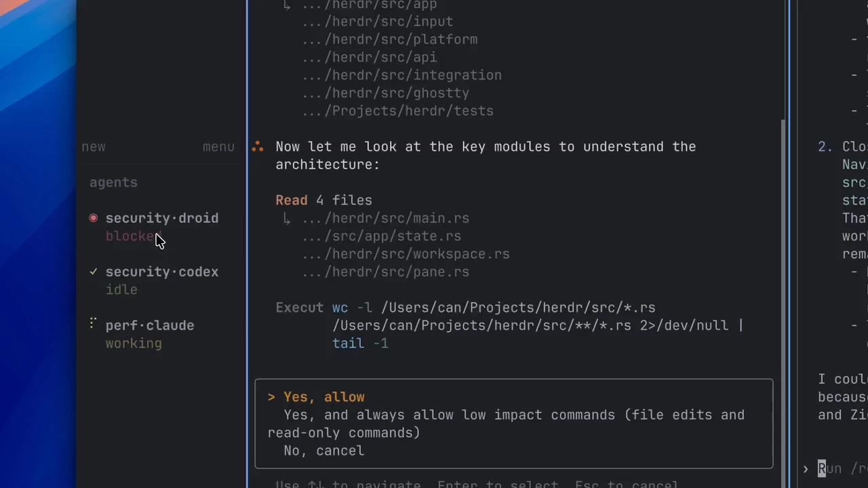Click the path .../herdr/src/ghostty
The height and width of the screenshot is (488, 868).
click(x=385, y=93)
